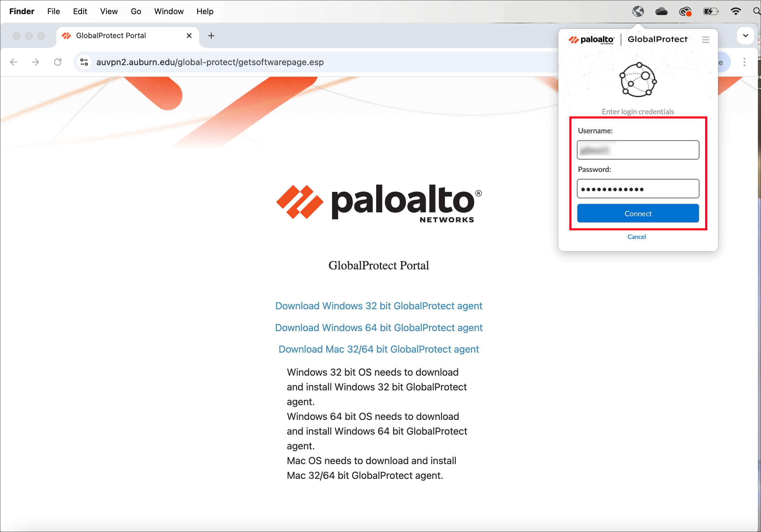Open the Wi-Fi menu bar icon
The height and width of the screenshot is (532, 761).
(x=736, y=12)
